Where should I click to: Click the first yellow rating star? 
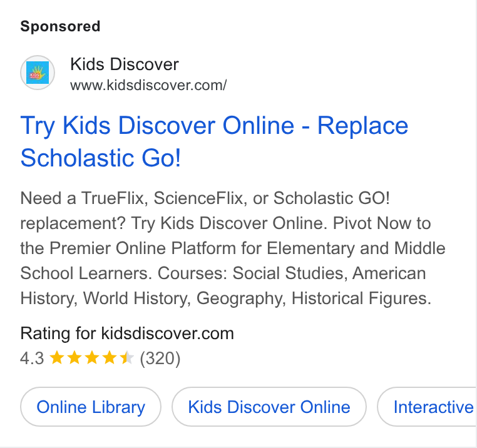tap(56, 358)
